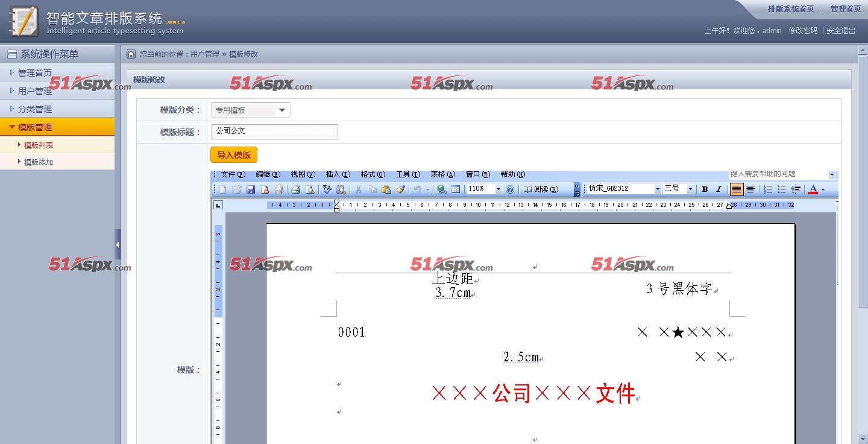
Task: Click the 模版标题 input field
Action: pyautogui.click(x=274, y=132)
